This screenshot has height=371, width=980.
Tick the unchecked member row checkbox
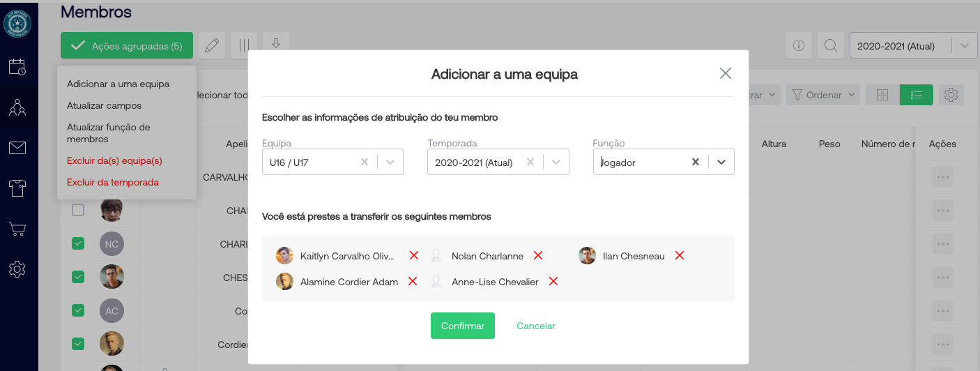pyautogui.click(x=78, y=210)
